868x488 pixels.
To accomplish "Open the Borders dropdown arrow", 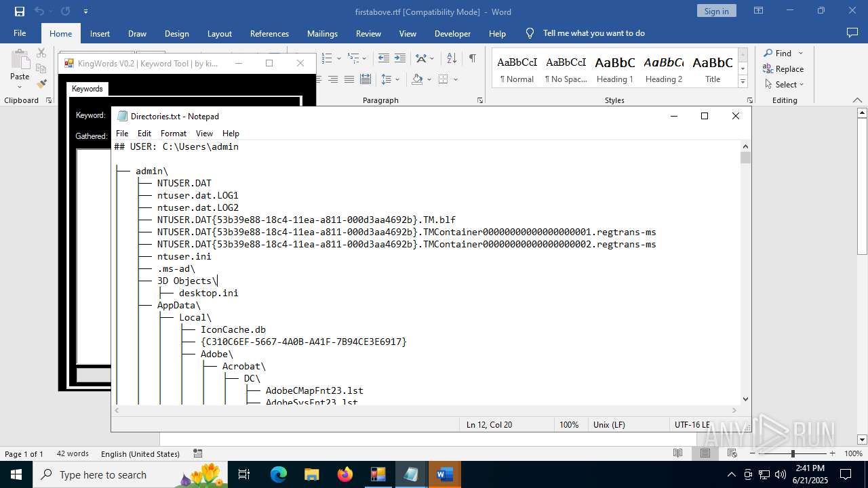I will point(456,79).
